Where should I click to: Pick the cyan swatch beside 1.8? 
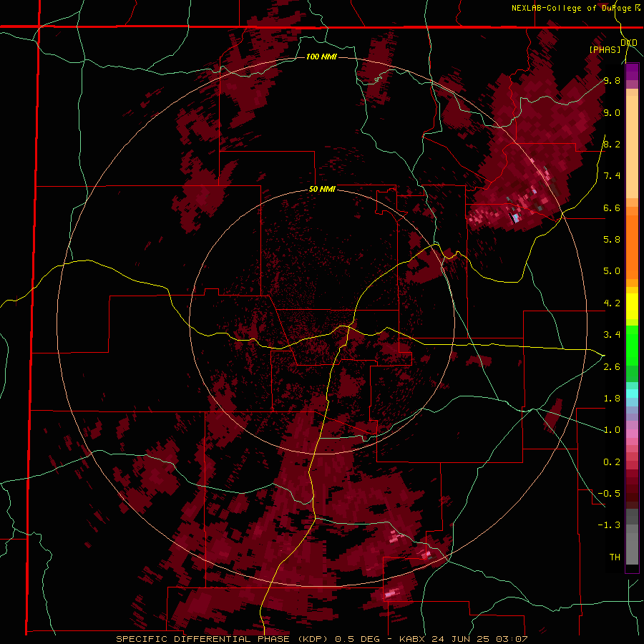[632, 394]
